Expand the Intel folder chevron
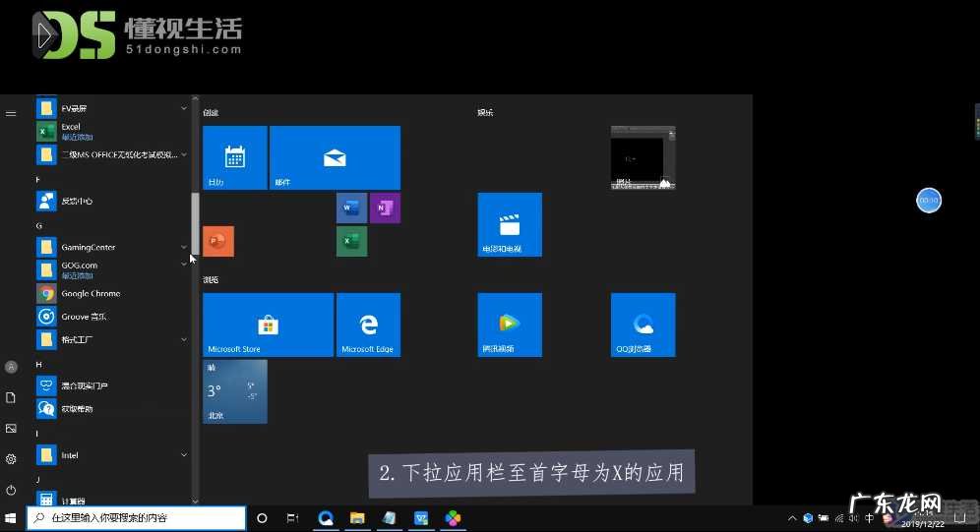Viewport: 980px width, 532px height. [x=184, y=454]
